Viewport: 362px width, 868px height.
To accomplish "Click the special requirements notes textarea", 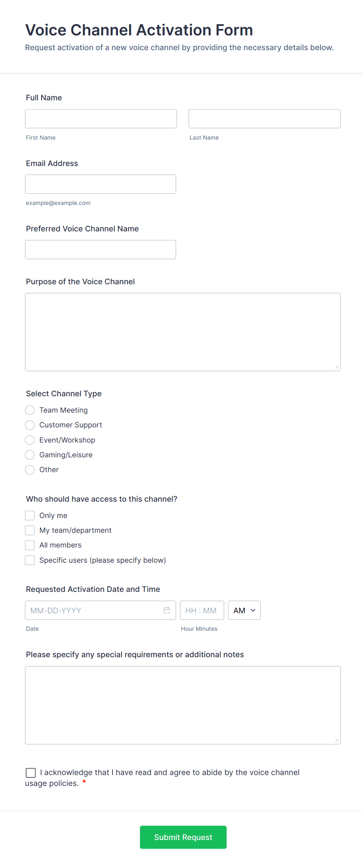I will 183,705.
